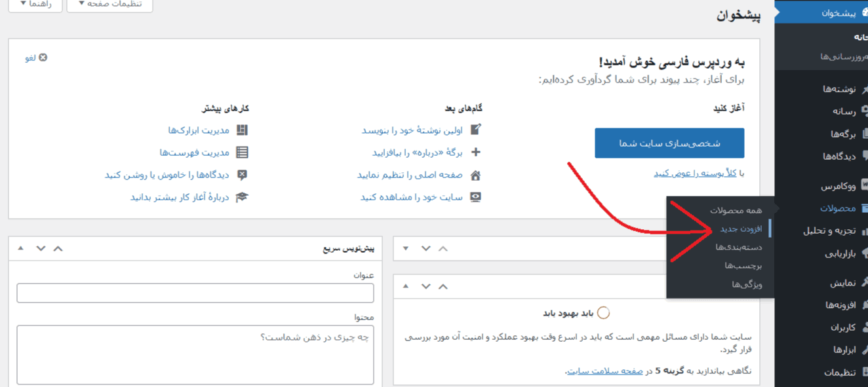Open the دربارهٔ آغاز کار بیشتر بدانید link
Image resolution: width=868 pixels, height=387 pixels.
(180, 197)
